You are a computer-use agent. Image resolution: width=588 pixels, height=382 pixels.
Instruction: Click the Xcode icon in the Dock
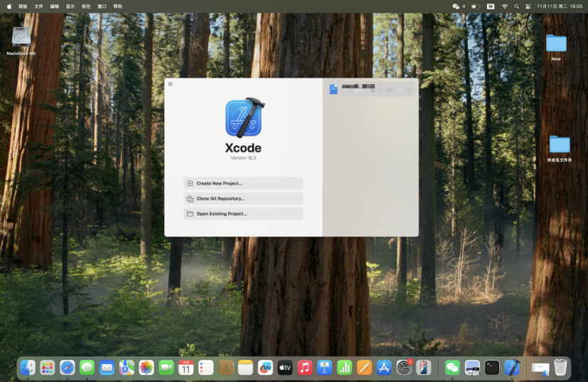512,368
